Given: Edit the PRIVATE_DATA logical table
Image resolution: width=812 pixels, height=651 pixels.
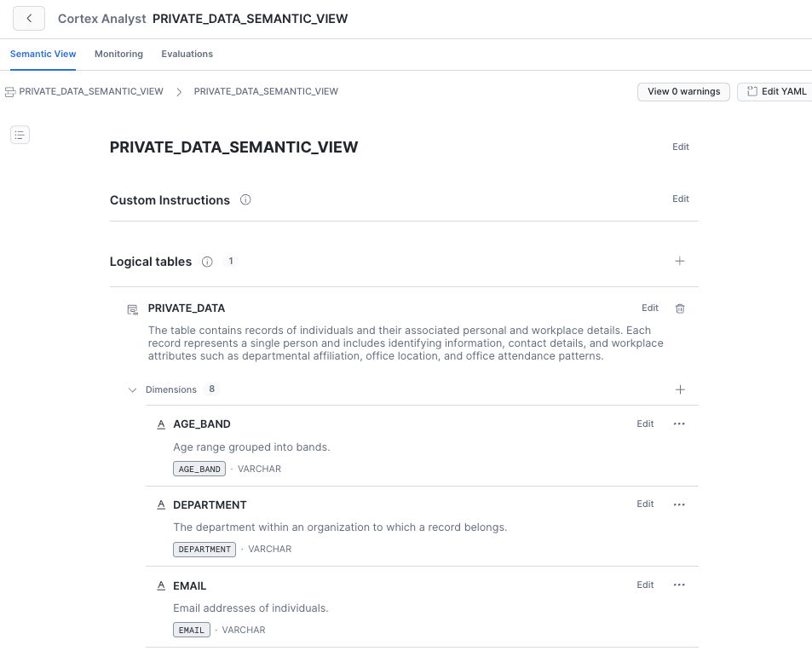Looking at the screenshot, I should tap(650, 308).
